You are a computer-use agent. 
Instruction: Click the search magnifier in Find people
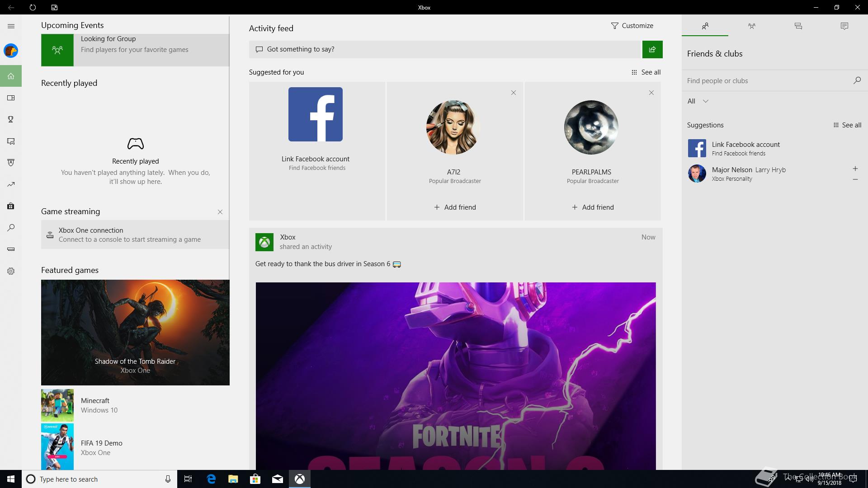tap(857, 80)
